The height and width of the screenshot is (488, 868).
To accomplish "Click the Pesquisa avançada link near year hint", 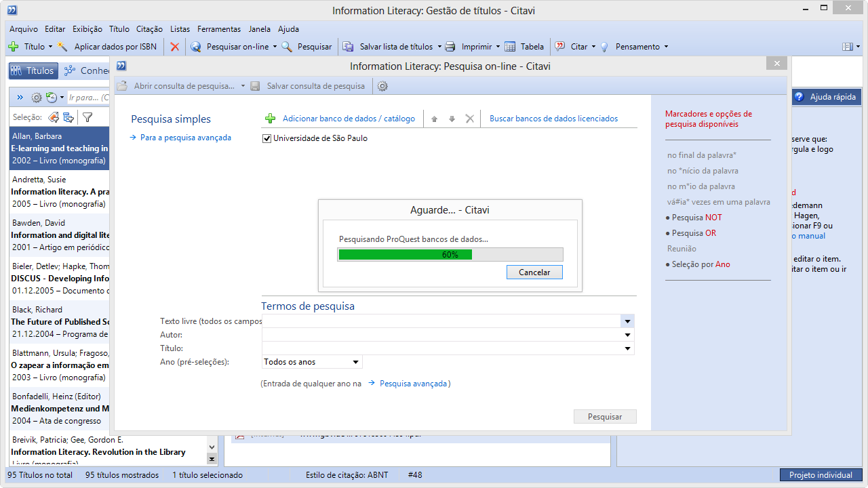I will tap(413, 384).
